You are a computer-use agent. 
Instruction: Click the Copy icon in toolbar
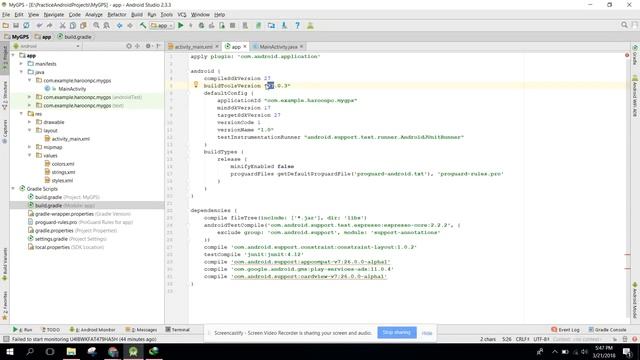(x=73, y=25)
